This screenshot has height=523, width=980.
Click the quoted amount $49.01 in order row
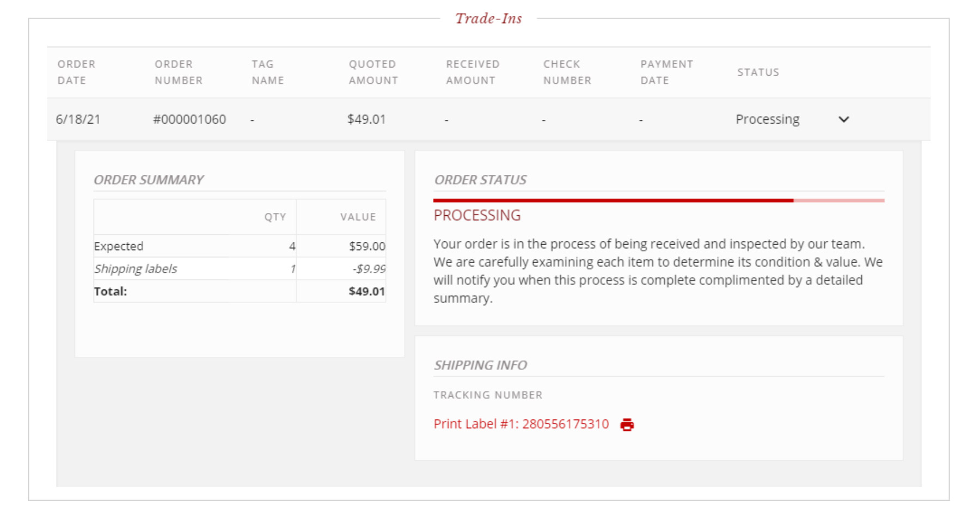[366, 119]
